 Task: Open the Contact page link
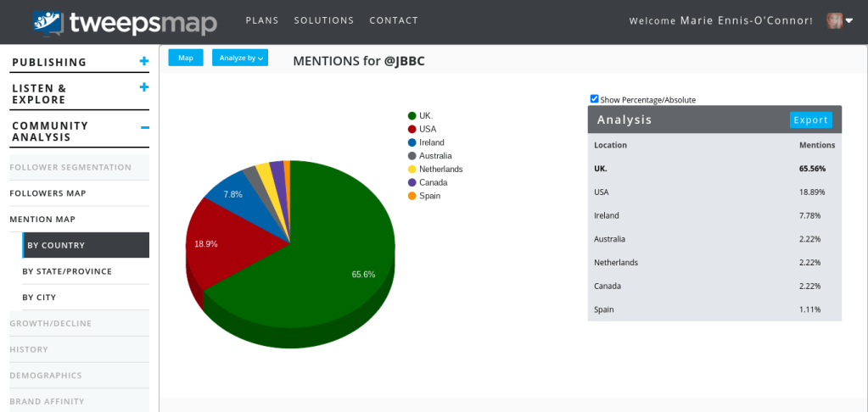click(x=394, y=20)
